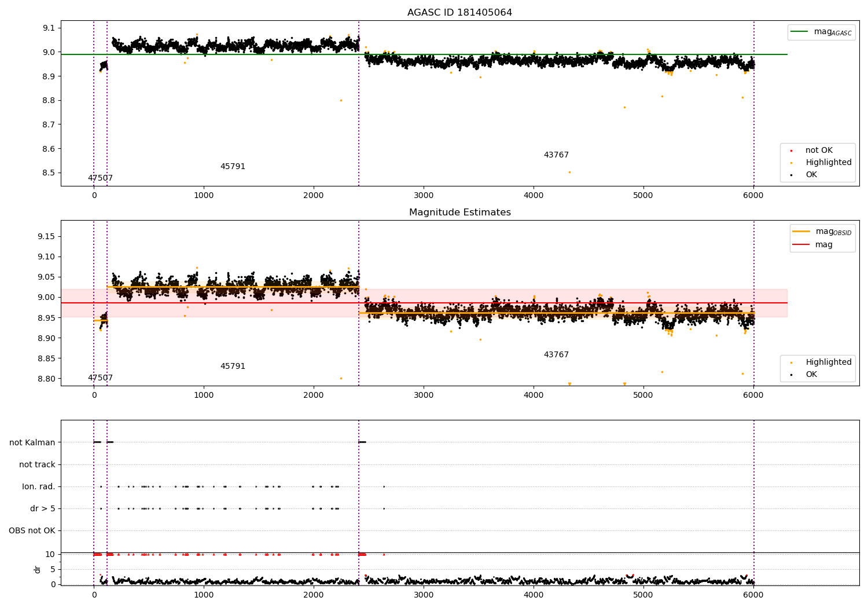Click the 'dr > 5' row label
Viewport: 868px width, 608px height.
click(x=43, y=508)
